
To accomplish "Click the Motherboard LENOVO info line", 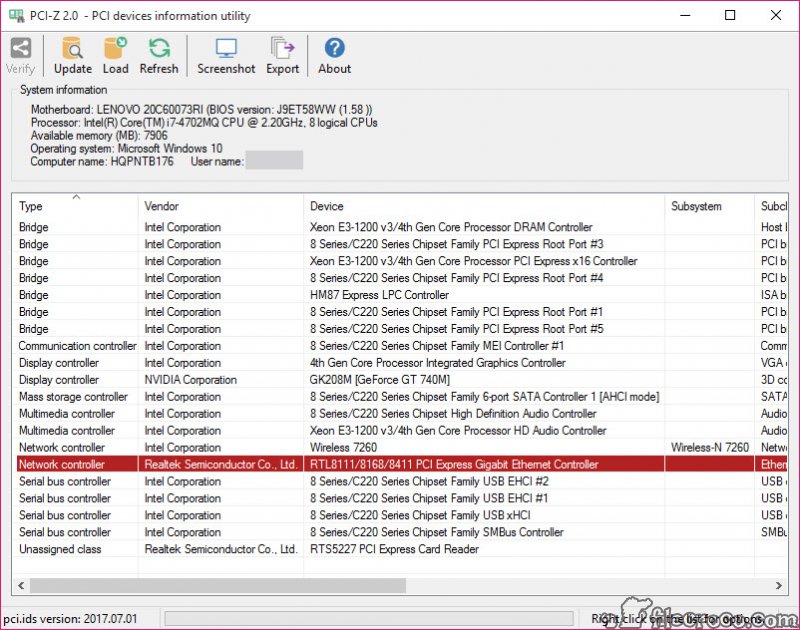I will [202, 110].
